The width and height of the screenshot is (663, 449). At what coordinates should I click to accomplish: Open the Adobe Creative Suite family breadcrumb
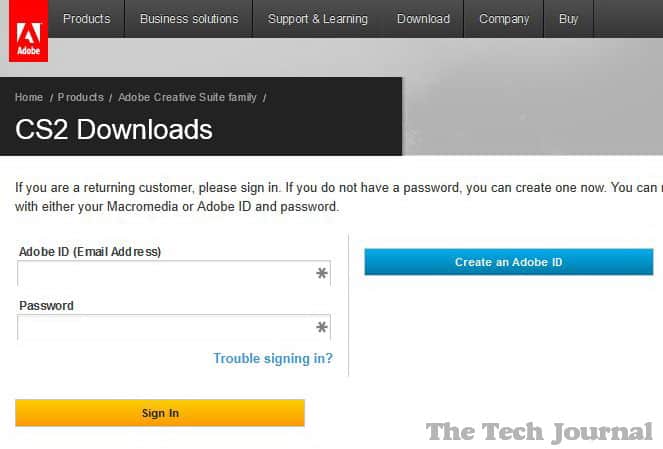[x=187, y=97]
